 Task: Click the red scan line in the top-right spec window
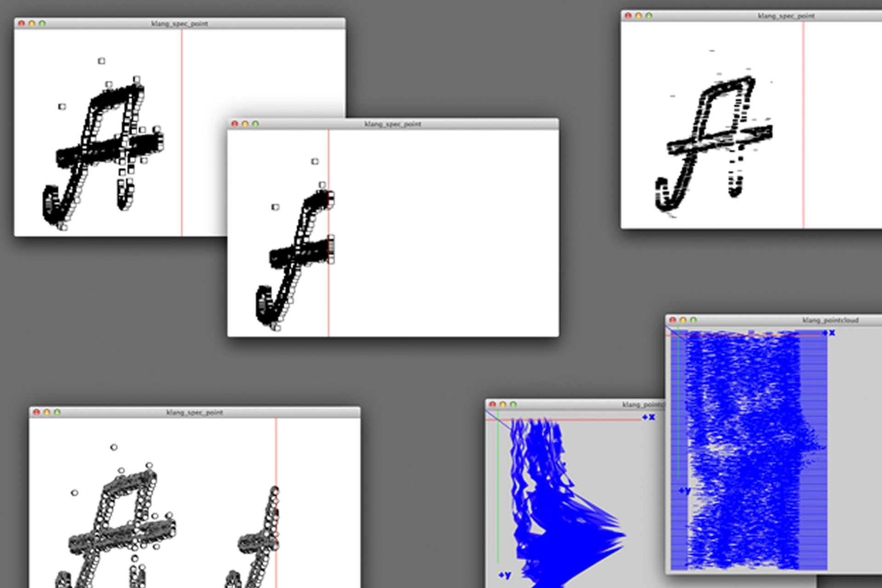tap(803, 124)
